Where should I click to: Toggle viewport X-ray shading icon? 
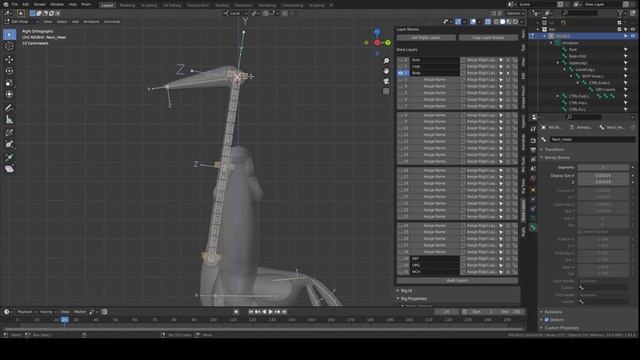coord(488,22)
